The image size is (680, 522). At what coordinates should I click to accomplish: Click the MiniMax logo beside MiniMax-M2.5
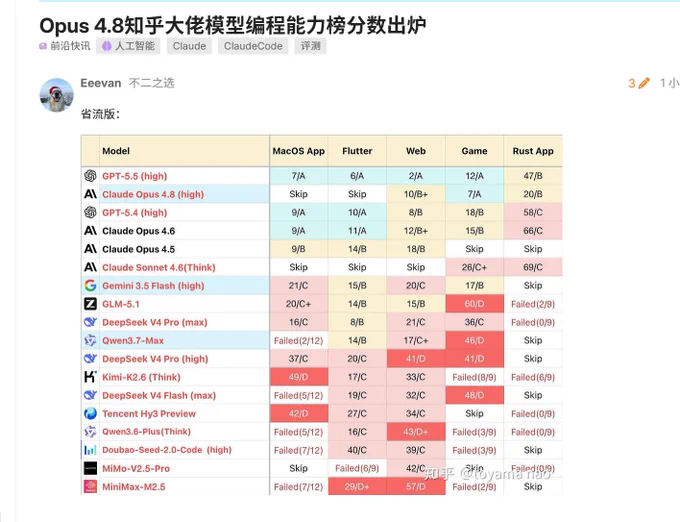[x=90, y=486]
